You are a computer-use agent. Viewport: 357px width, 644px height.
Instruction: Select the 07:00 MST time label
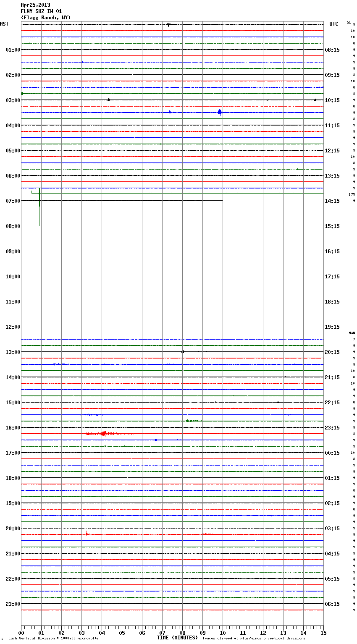click(x=13, y=201)
